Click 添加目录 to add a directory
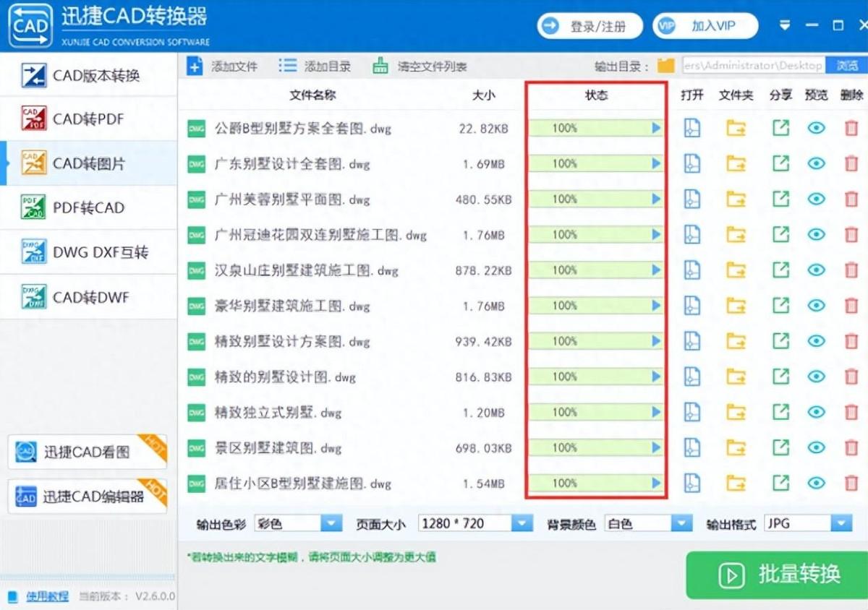 click(x=315, y=66)
